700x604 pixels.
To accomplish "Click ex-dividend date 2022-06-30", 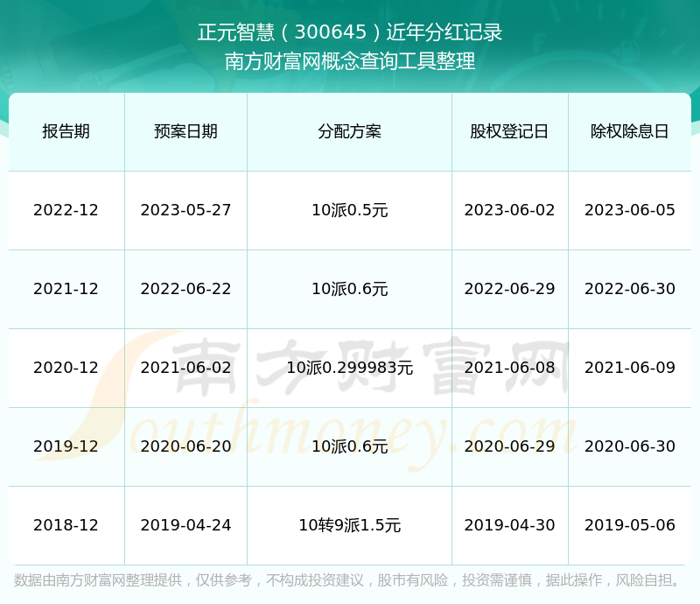I will point(629,289).
